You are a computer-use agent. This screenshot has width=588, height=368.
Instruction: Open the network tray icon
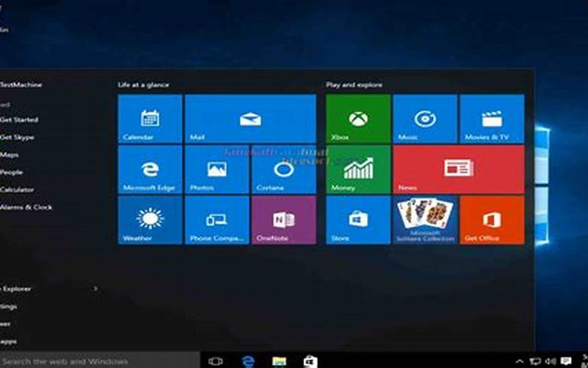pos(535,361)
